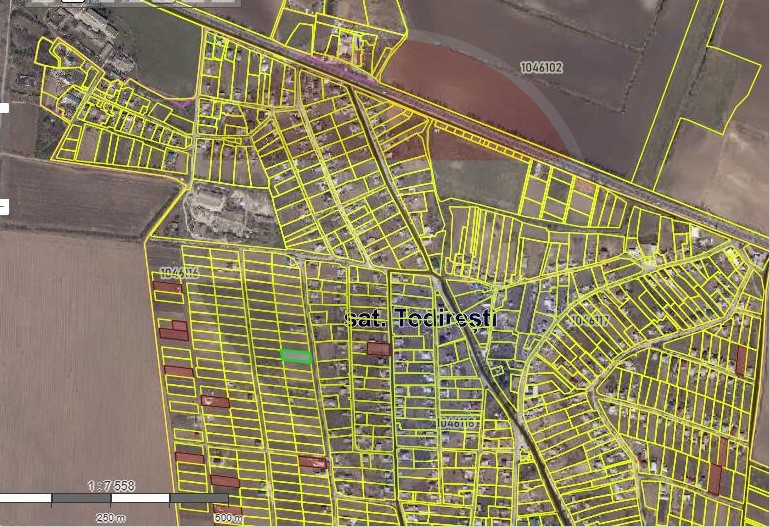Image resolution: width=770 pixels, height=527 pixels.
Task: Click the 500 m scale bar mark
Action: (228, 517)
